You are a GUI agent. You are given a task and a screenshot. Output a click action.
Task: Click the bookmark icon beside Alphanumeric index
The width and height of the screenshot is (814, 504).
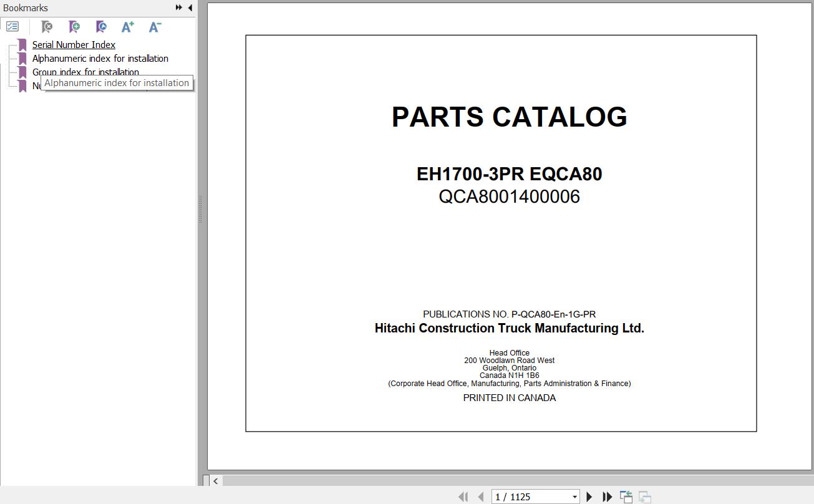tap(22, 59)
